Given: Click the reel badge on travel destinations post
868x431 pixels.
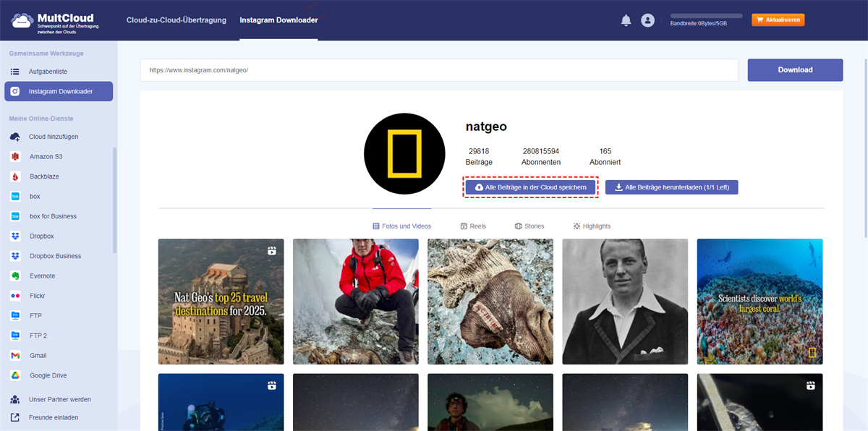Looking at the screenshot, I should tap(272, 251).
